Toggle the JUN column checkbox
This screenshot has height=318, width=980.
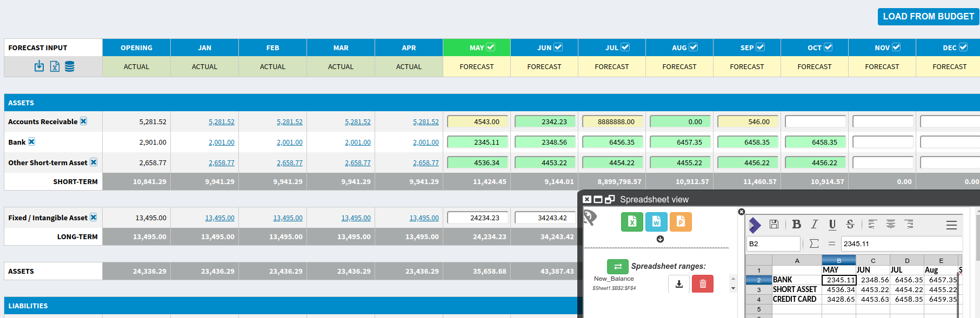558,48
